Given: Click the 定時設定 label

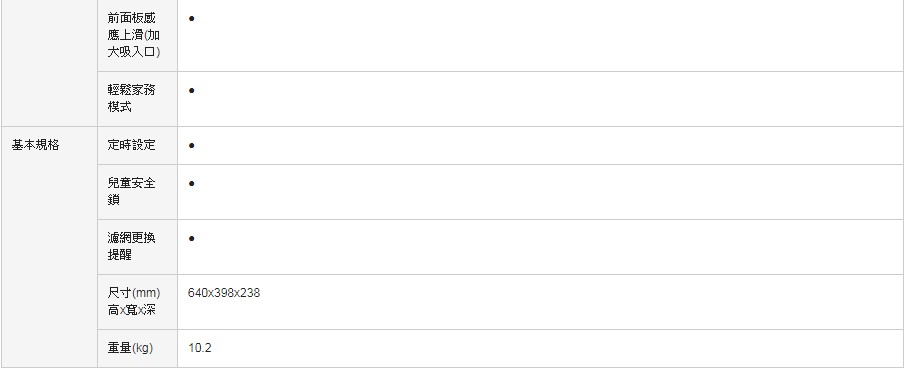Looking at the screenshot, I should (x=131, y=145).
